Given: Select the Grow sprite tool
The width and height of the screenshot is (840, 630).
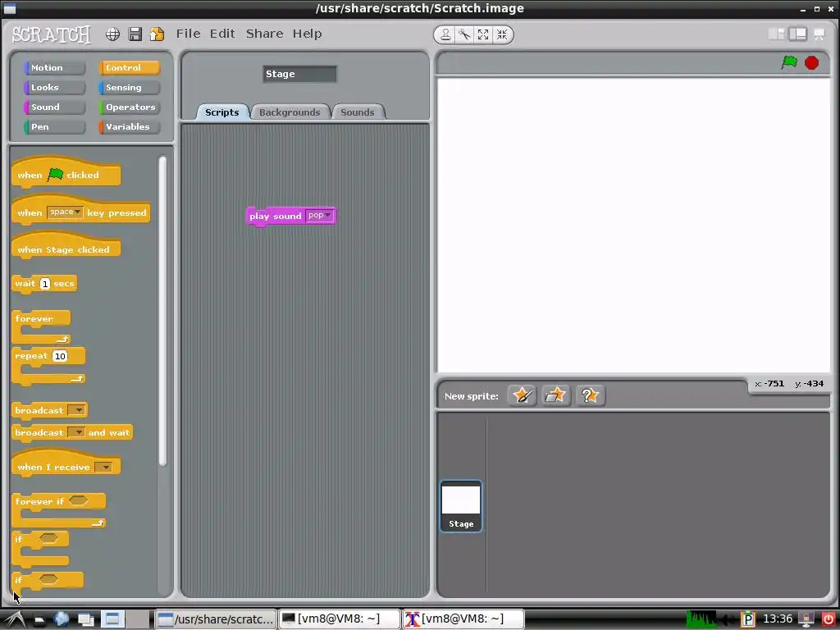Looking at the screenshot, I should (482, 34).
